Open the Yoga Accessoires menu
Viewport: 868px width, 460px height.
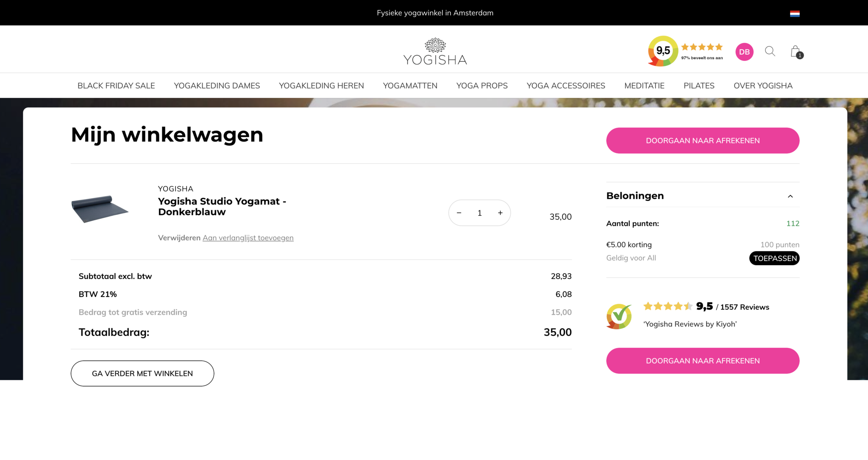click(x=566, y=86)
